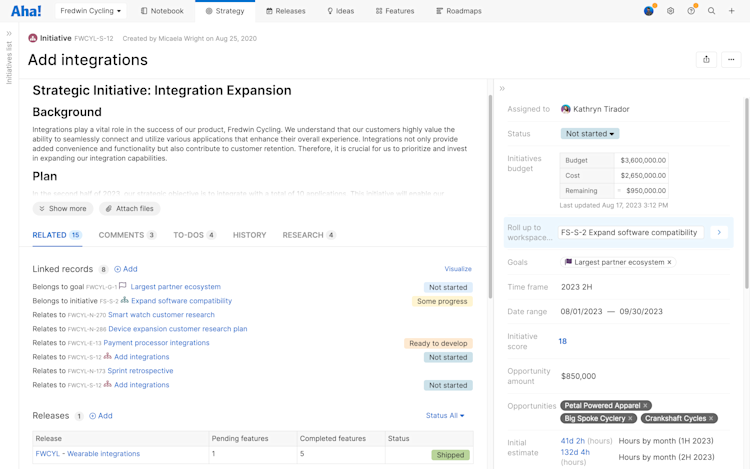Open the Ideas menu
Image resolution: width=750 pixels, height=469 pixels.
point(341,11)
